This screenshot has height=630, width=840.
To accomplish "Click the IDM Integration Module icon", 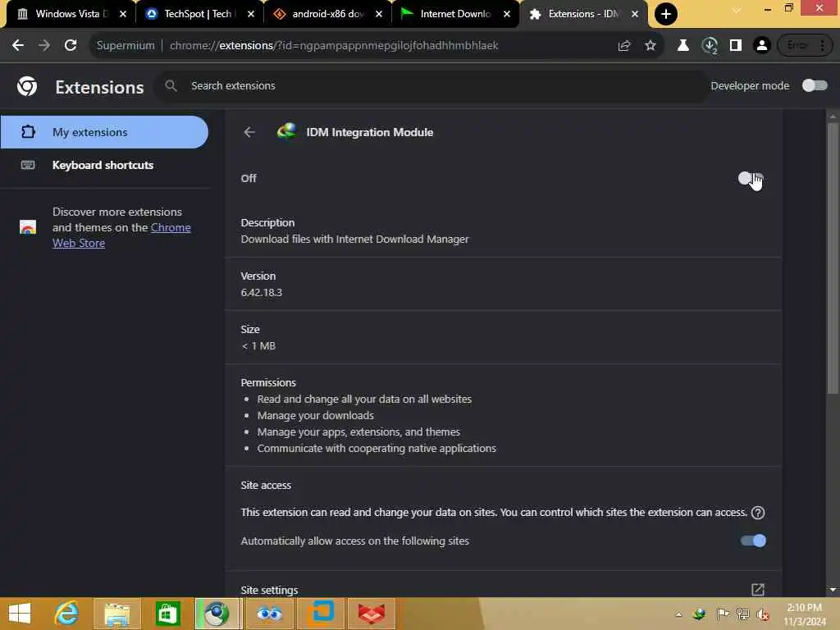I will [286, 131].
